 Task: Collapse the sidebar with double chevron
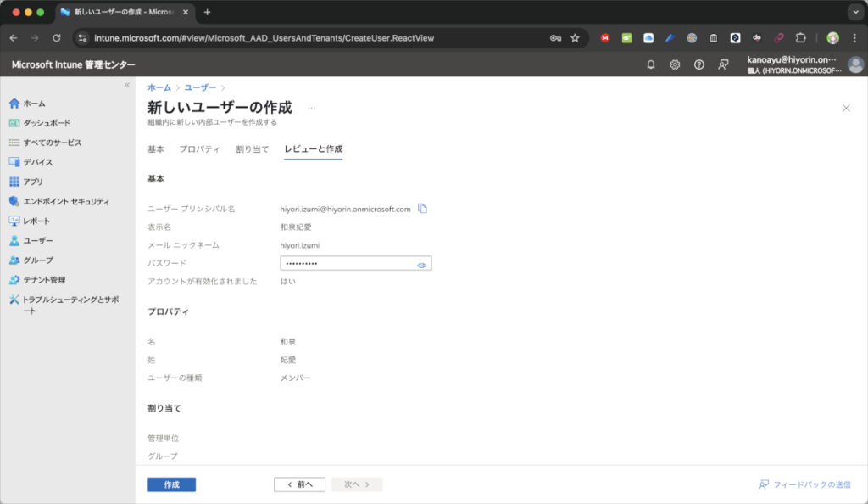click(127, 86)
